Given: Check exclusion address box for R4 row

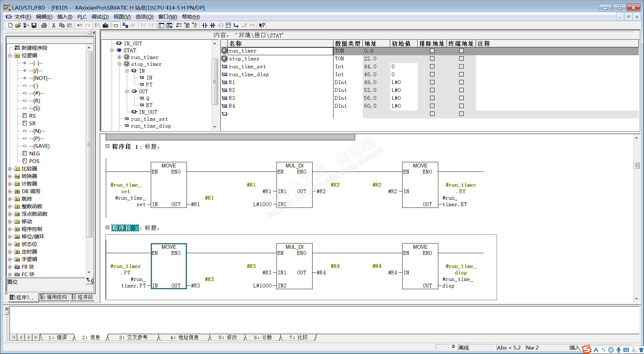Looking at the screenshot, I should (x=432, y=106).
